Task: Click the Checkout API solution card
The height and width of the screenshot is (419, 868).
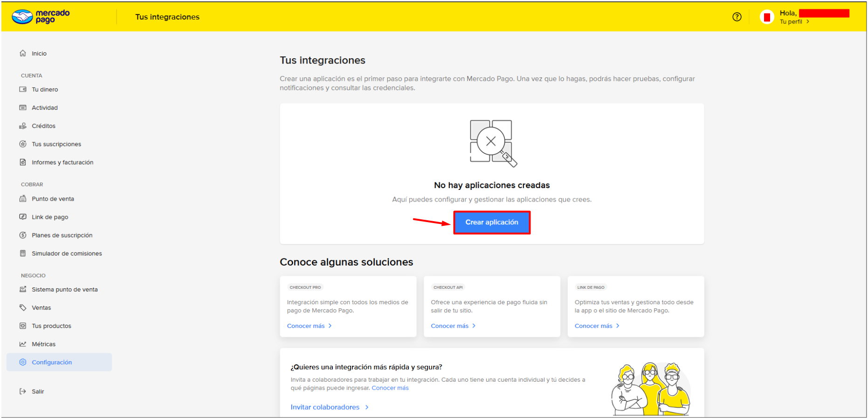Action: coord(492,307)
